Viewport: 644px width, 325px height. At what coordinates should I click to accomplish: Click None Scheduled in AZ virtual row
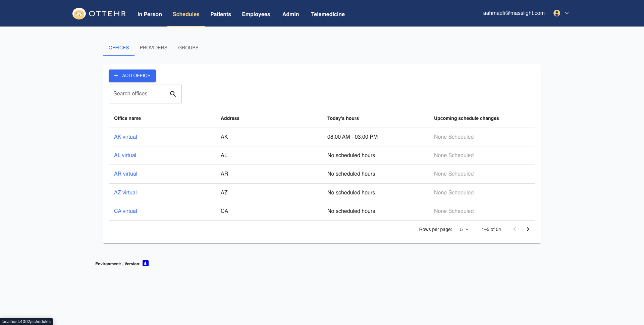pyautogui.click(x=454, y=193)
